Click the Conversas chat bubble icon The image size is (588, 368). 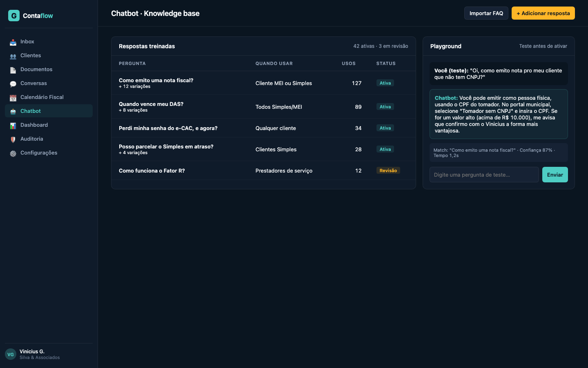[13, 83]
